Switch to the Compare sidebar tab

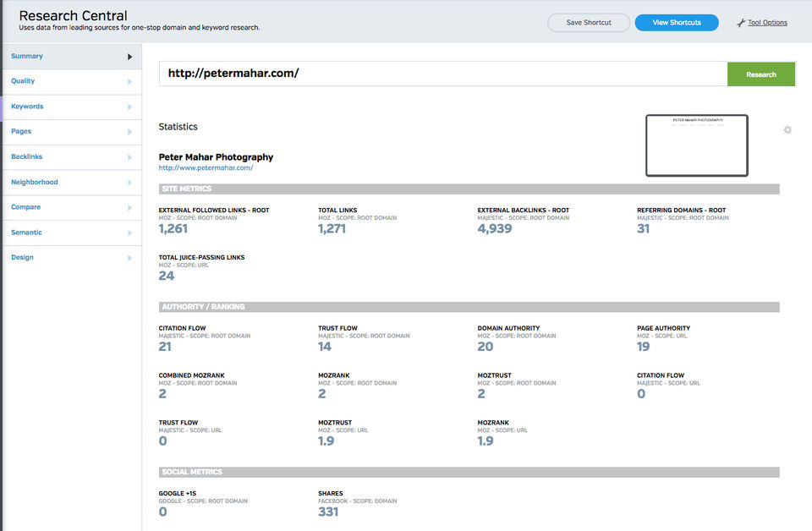(x=26, y=207)
